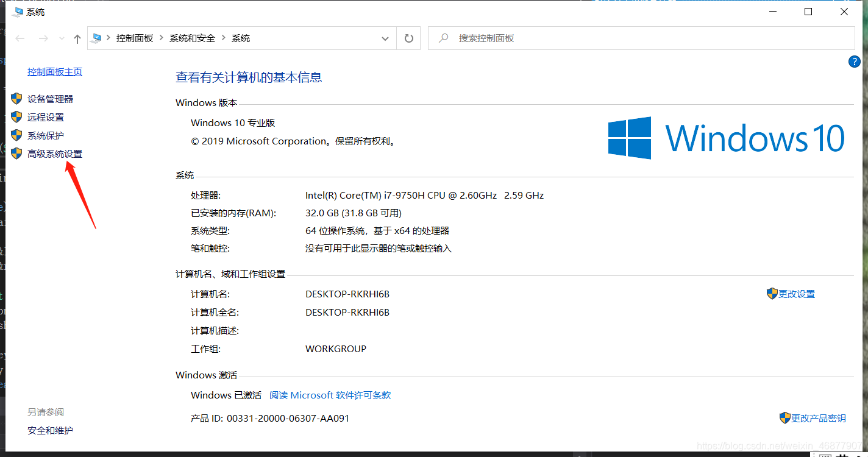Click the system window title icon
Image resolution: width=868 pixels, height=457 pixels.
coord(17,12)
